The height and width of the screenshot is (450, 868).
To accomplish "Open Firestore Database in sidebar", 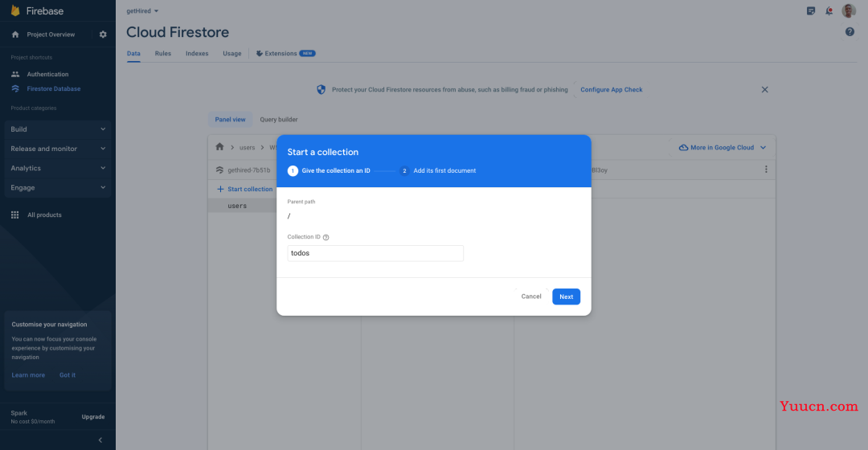I will 54,88.
